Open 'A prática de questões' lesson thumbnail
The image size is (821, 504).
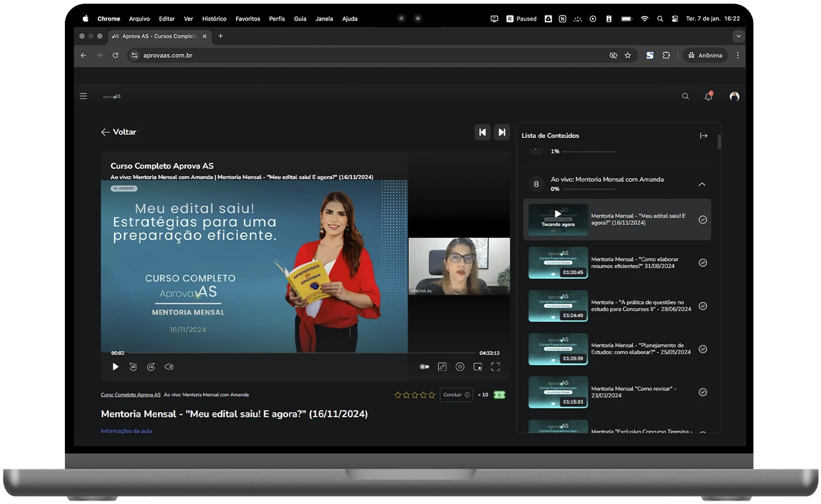558,306
